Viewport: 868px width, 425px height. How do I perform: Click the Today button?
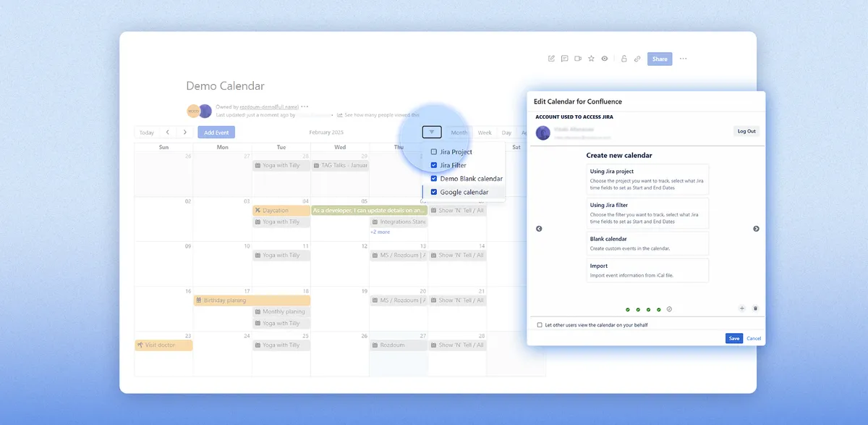coord(146,132)
